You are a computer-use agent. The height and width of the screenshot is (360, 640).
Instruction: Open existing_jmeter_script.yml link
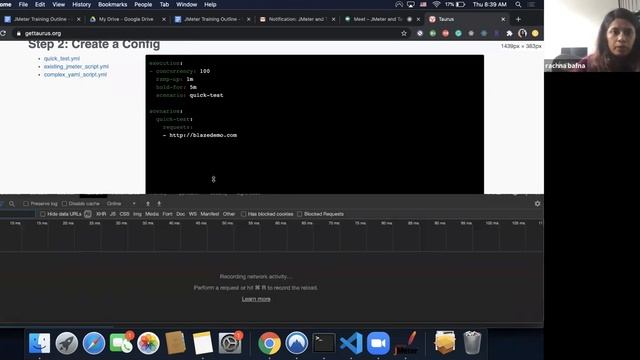[x=76, y=67]
